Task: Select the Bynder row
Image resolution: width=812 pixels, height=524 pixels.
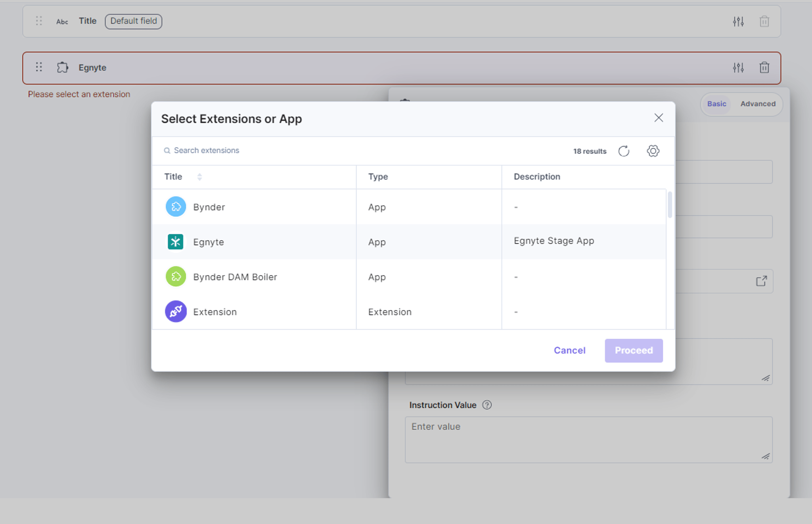Action: 409,207
